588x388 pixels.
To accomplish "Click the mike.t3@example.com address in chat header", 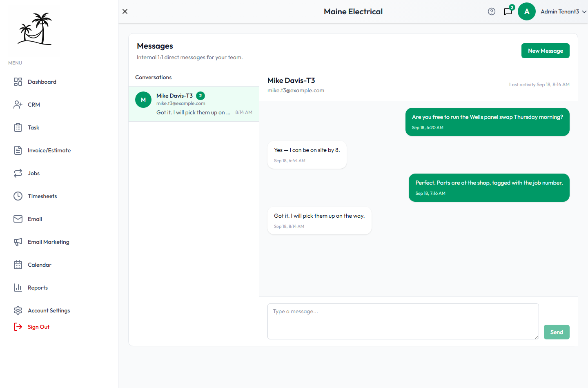I will [296, 91].
